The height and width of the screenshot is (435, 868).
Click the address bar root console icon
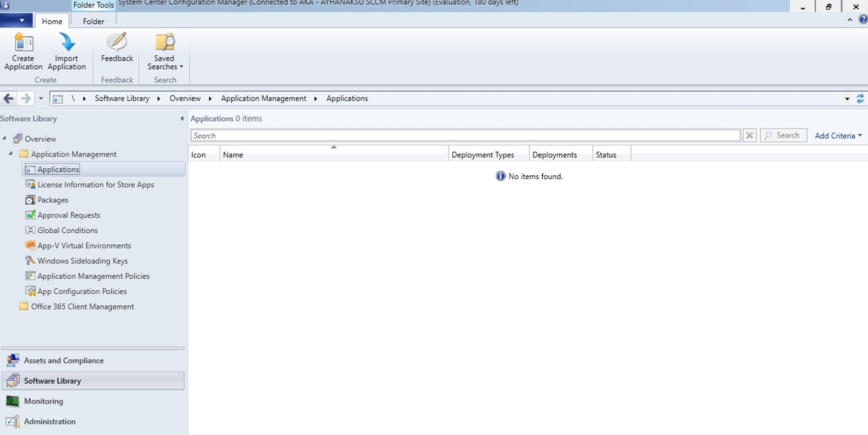click(58, 99)
